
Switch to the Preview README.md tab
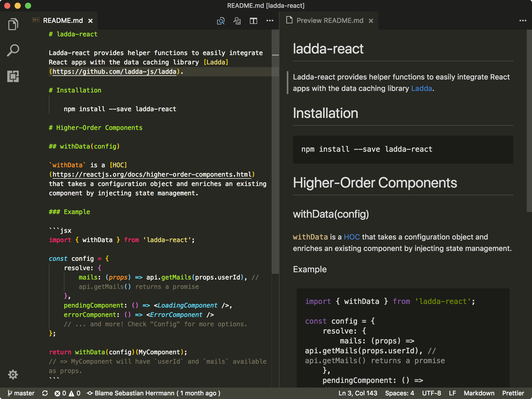click(x=330, y=21)
